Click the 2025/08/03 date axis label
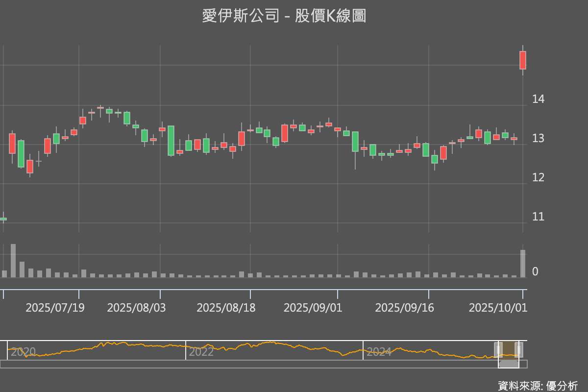This screenshot has height=392, width=588. coord(136,308)
